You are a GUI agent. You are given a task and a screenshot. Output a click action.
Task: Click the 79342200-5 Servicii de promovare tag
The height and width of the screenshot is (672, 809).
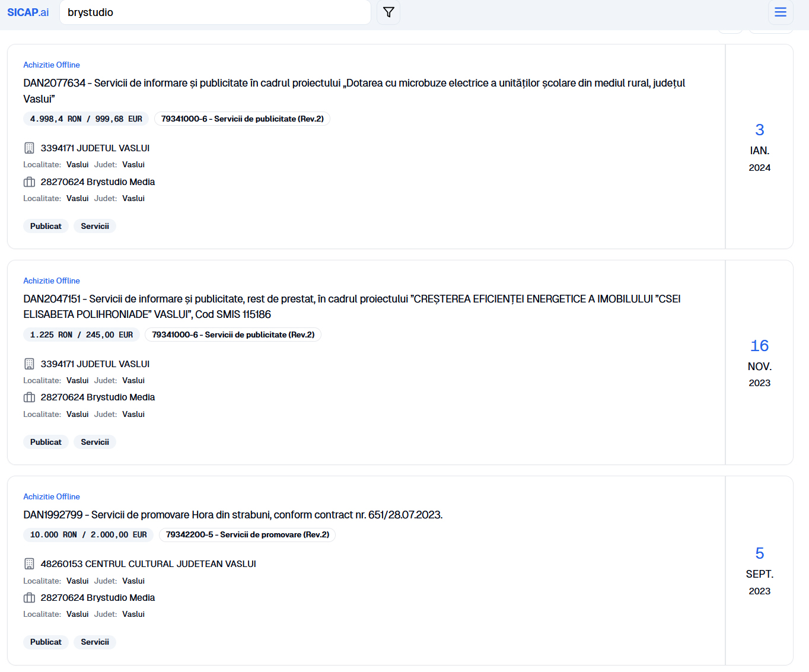click(x=247, y=535)
